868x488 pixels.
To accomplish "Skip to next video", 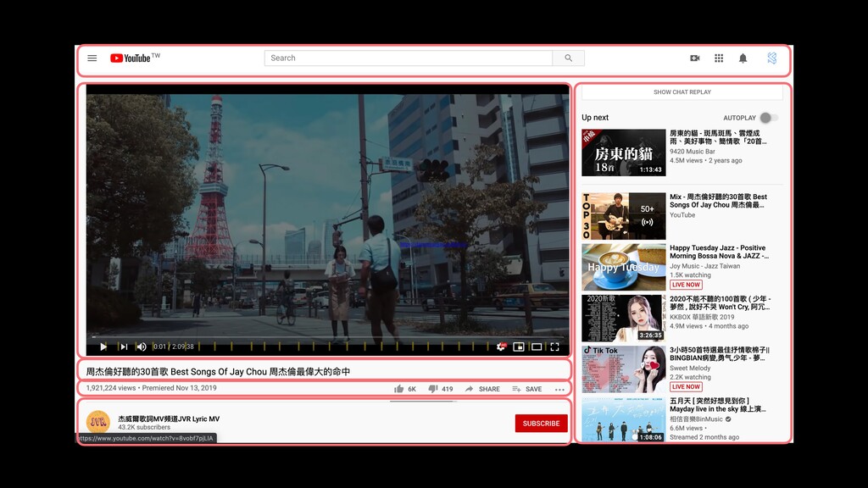I will pyautogui.click(x=124, y=347).
